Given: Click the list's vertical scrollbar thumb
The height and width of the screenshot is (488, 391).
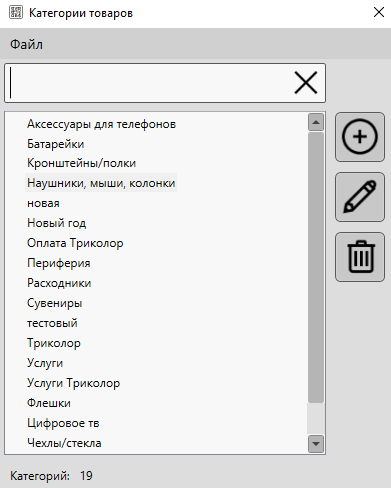Looking at the screenshot, I should 316,268.
